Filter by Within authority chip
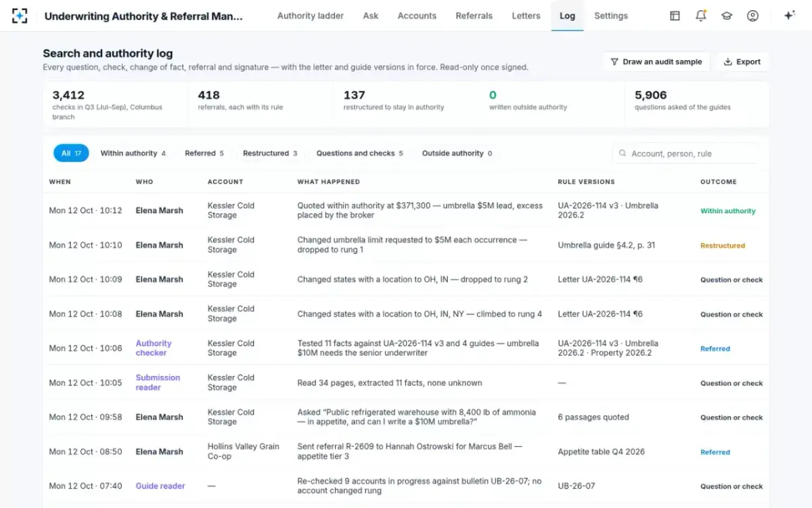This screenshot has width=812, height=508. 133,153
